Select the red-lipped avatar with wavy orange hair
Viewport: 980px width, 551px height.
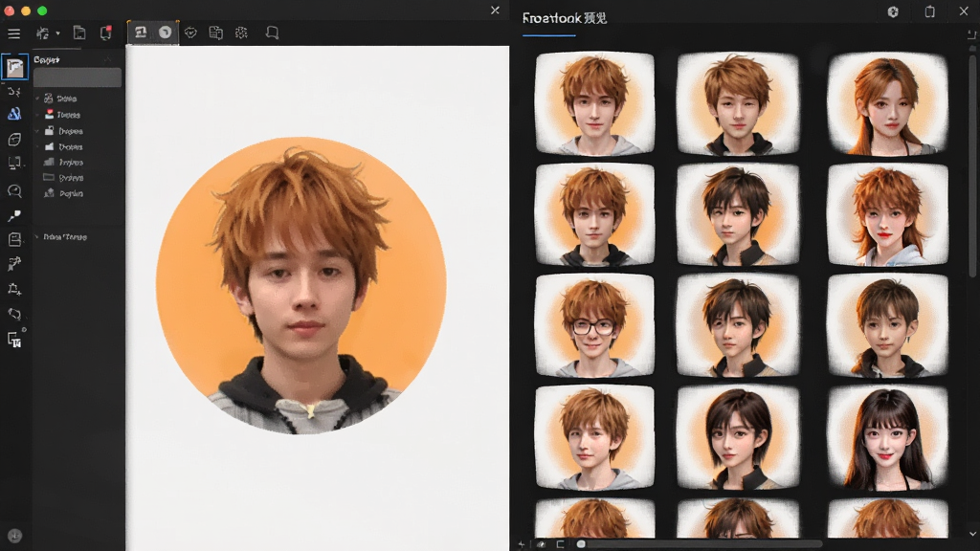[x=887, y=215]
